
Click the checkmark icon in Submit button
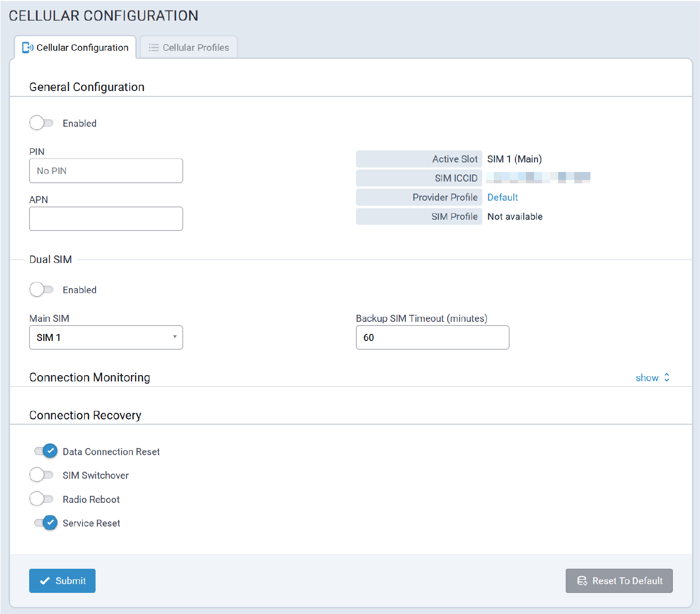click(x=45, y=581)
